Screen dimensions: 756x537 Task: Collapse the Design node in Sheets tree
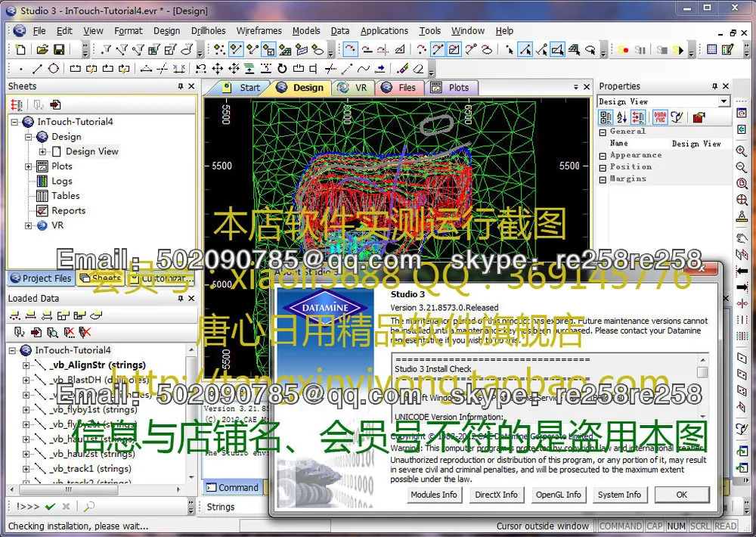tap(28, 137)
